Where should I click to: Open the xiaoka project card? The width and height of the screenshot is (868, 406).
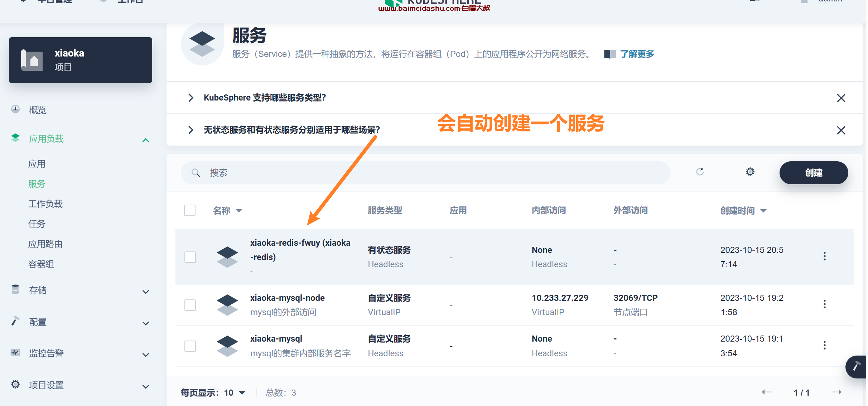pos(81,60)
